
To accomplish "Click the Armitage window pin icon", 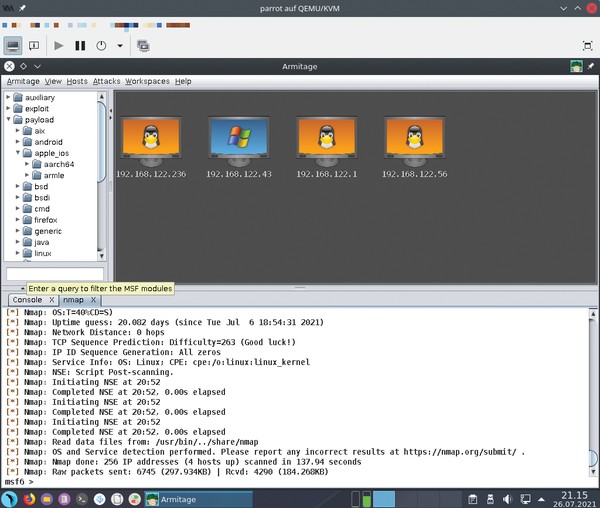I will [591, 66].
